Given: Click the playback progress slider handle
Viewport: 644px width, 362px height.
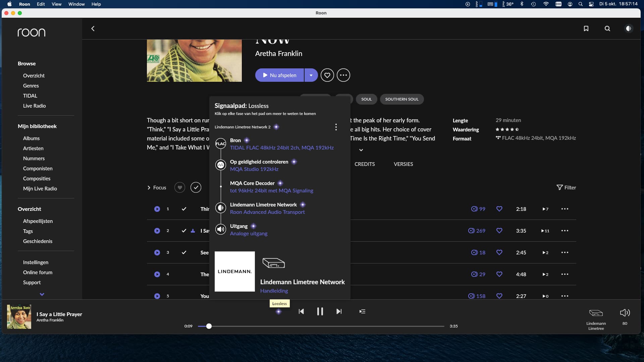Looking at the screenshot, I should 209,326.
